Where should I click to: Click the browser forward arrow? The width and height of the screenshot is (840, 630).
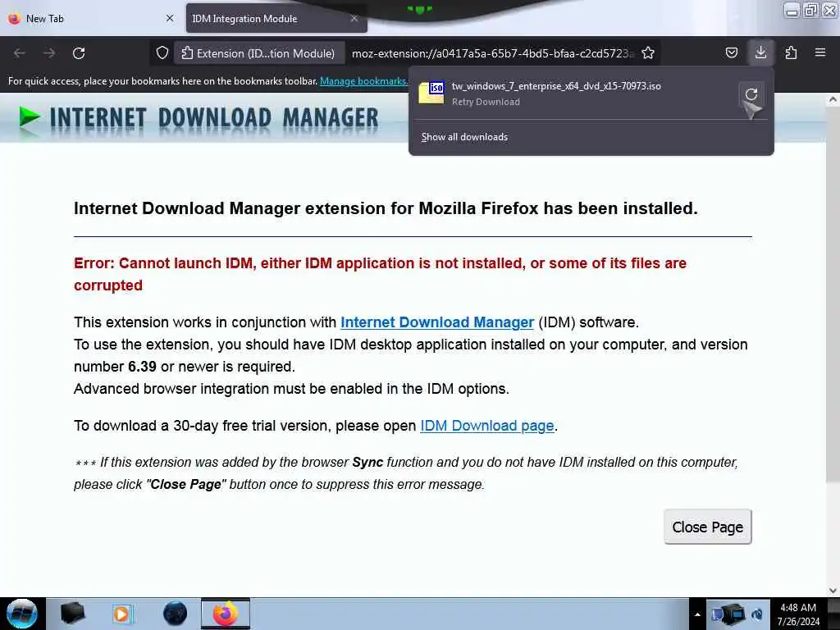[x=48, y=53]
